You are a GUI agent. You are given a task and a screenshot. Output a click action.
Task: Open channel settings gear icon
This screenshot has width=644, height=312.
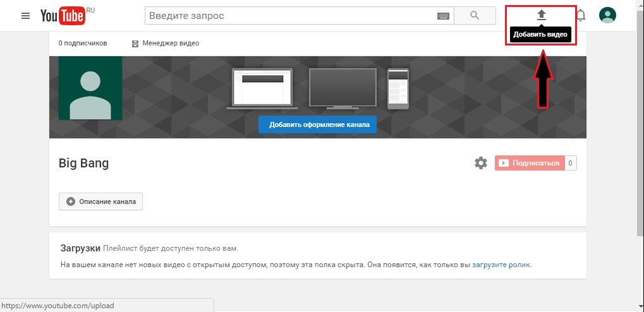pos(481,163)
